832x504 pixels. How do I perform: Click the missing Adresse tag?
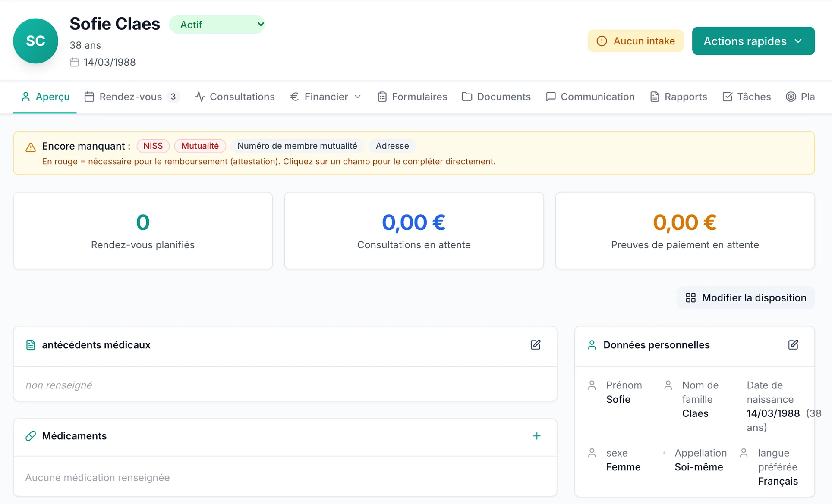(x=392, y=146)
